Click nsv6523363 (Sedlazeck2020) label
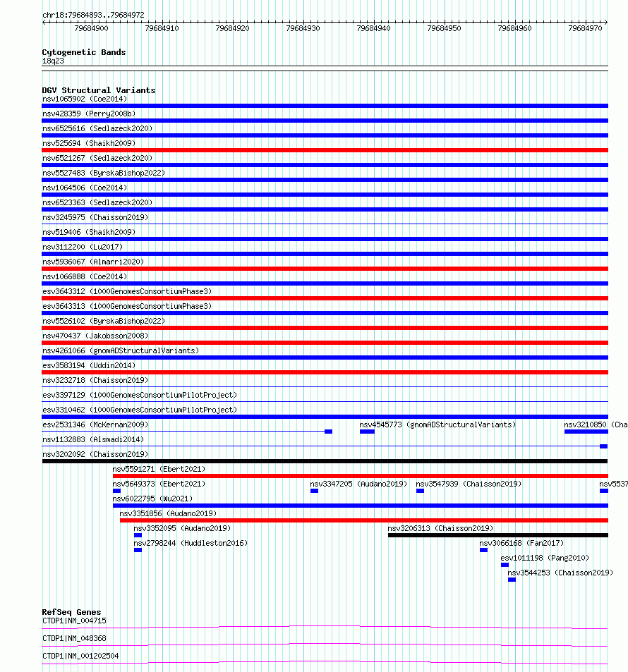The width and height of the screenshot is (628, 672). click(x=97, y=202)
